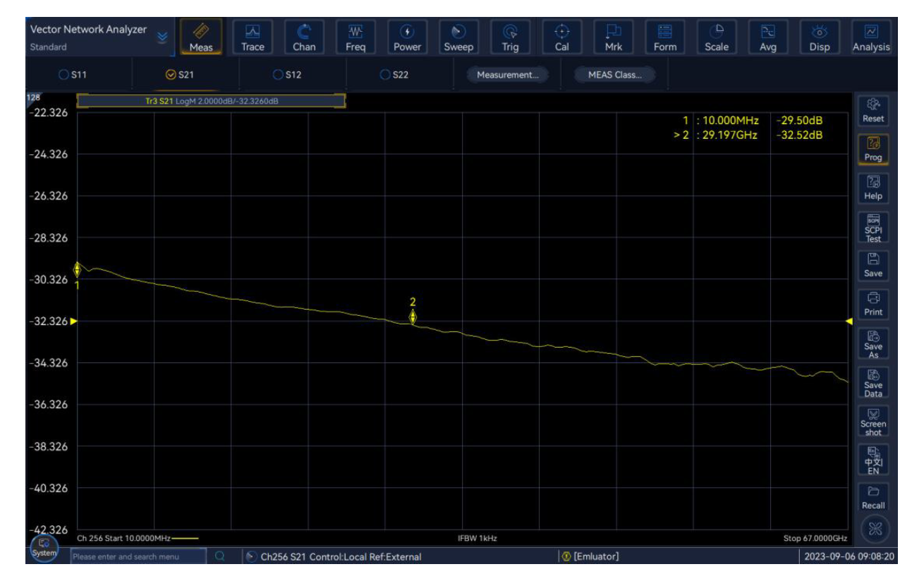The width and height of the screenshot is (924, 581).
Task: Select the S11 measurement radio button
Action: 73,75
